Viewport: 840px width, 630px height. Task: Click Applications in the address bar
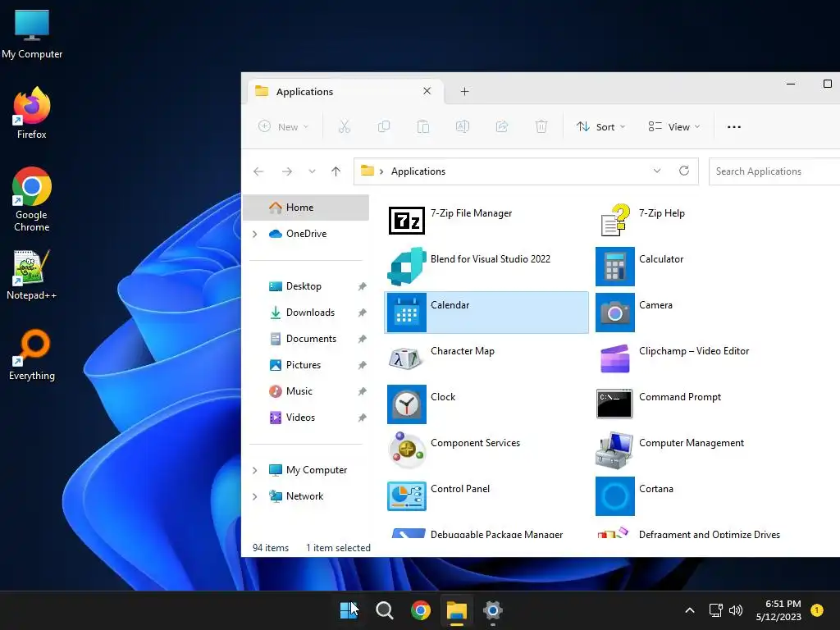coord(418,171)
